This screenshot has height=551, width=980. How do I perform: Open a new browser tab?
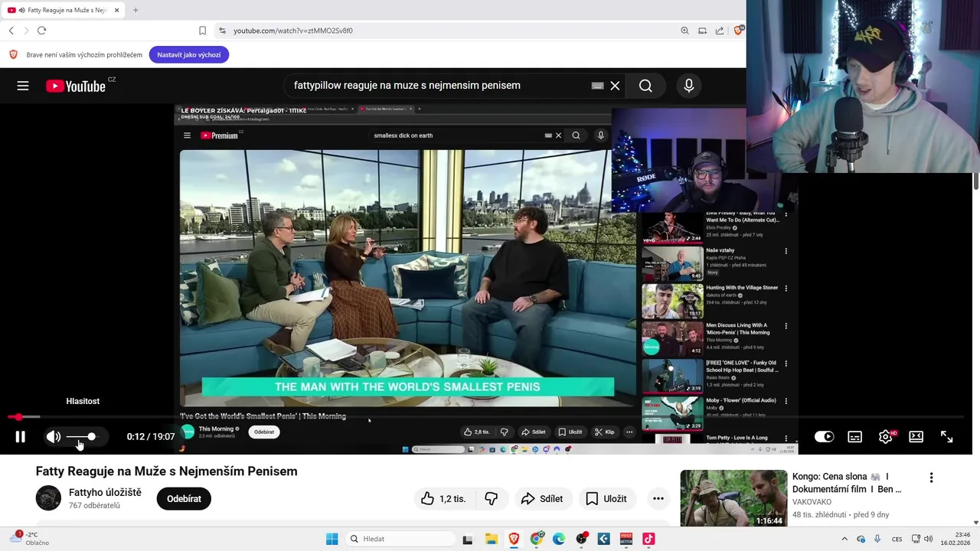click(136, 10)
